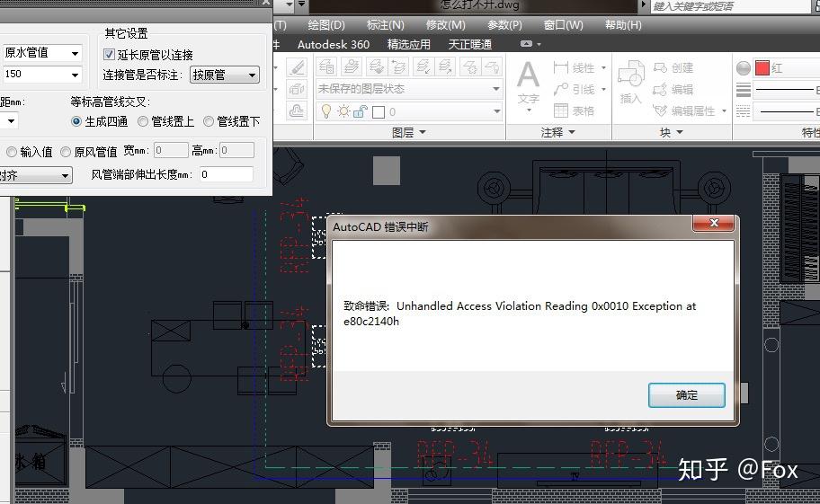Click the 宽mm input field
This screenshot has height=504, width=820.
171,151
